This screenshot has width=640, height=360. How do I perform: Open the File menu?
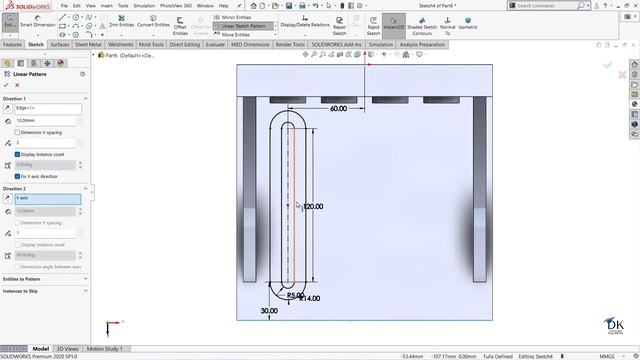64,6
